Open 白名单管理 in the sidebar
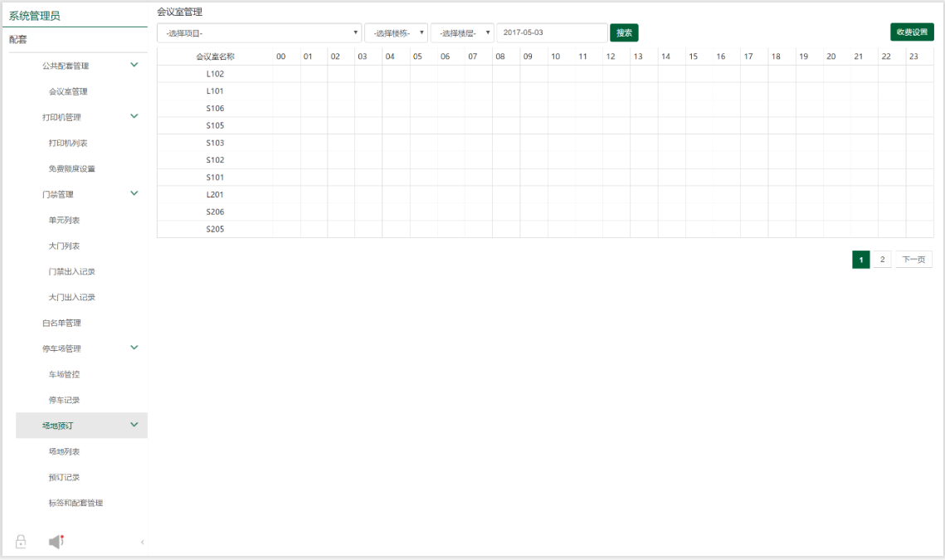 61,323
